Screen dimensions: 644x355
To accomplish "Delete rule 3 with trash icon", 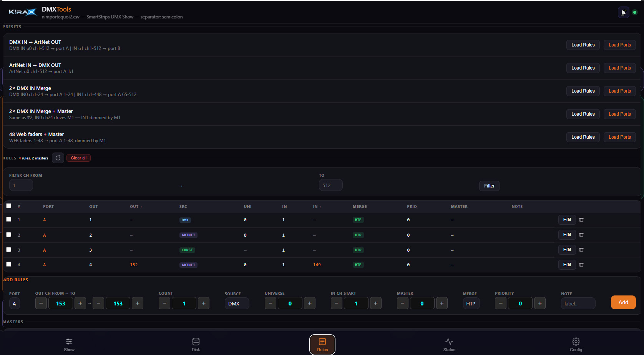I will (581, 250).
